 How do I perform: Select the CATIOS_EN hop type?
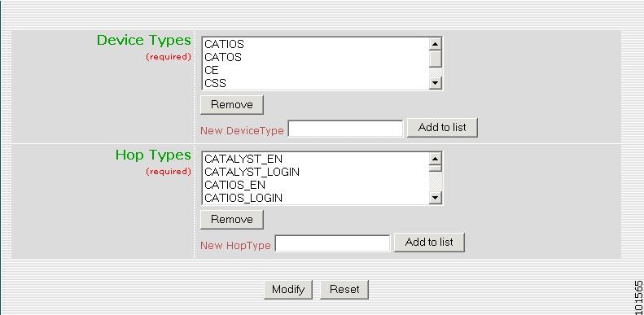[315, 185]
